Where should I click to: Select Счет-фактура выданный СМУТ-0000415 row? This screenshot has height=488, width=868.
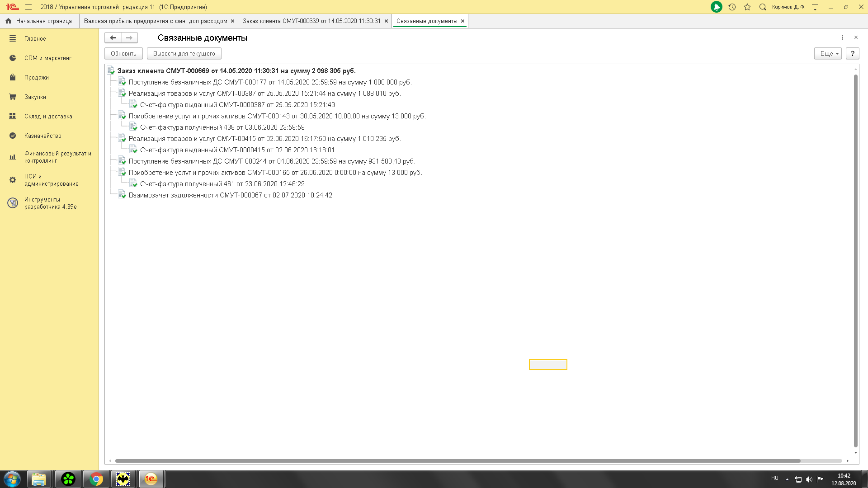click(x=237, y=150)
